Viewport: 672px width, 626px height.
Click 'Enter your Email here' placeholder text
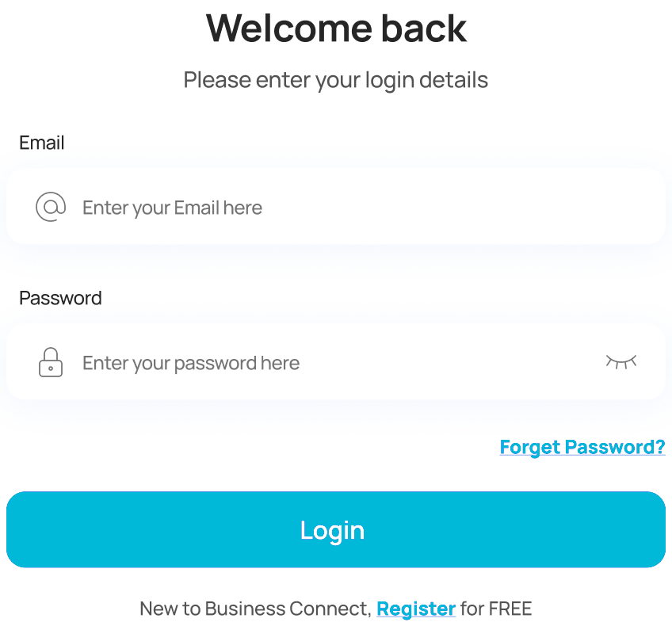(172, 208)
